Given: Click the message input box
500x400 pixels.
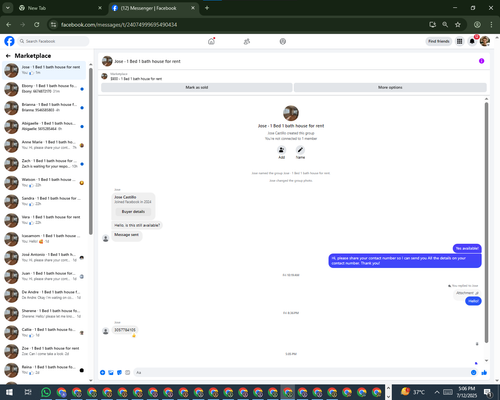Looking at the screenshot, I should (x=301, y=372).
